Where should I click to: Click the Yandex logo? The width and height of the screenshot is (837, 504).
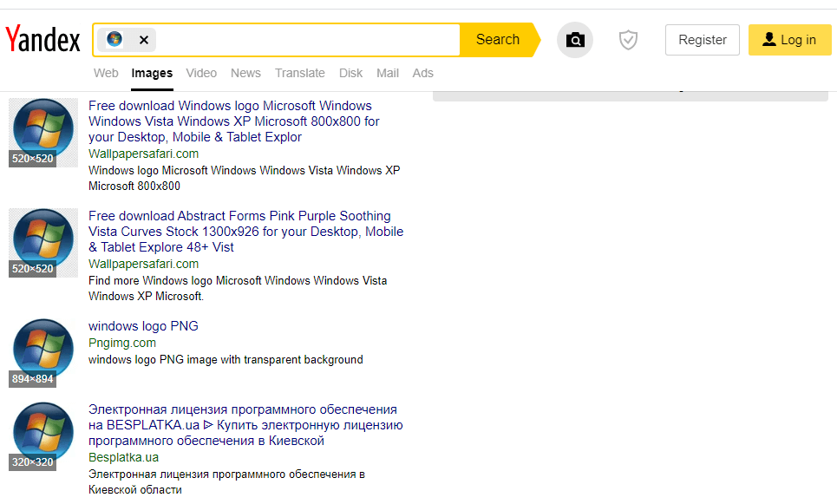pyautogui.click(x=43, y=40)
